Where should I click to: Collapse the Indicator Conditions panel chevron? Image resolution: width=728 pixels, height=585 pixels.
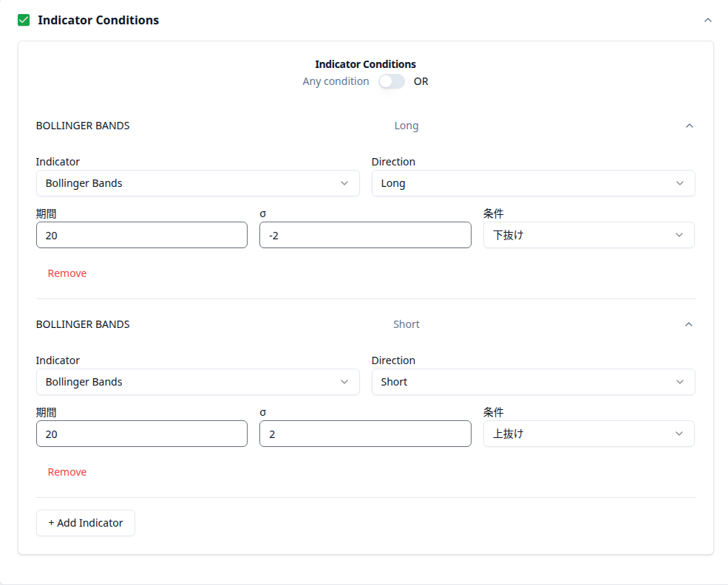click(x=708, y=21)
